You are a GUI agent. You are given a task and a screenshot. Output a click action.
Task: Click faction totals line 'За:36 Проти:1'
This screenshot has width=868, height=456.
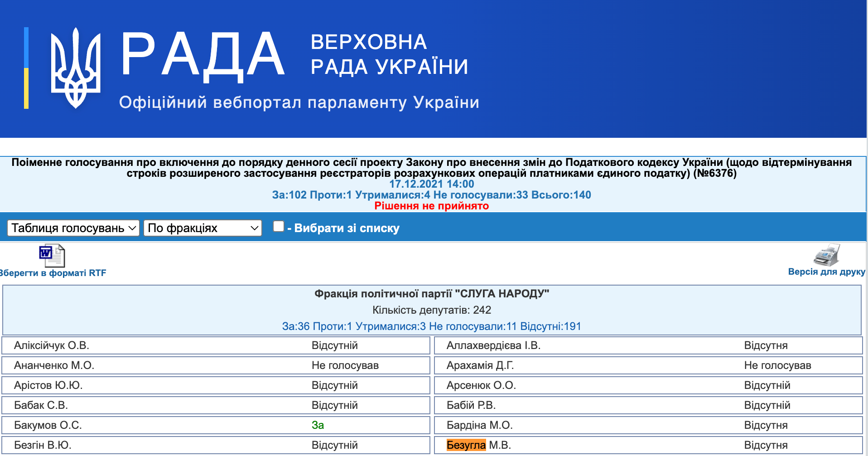[x=432, y=326]
